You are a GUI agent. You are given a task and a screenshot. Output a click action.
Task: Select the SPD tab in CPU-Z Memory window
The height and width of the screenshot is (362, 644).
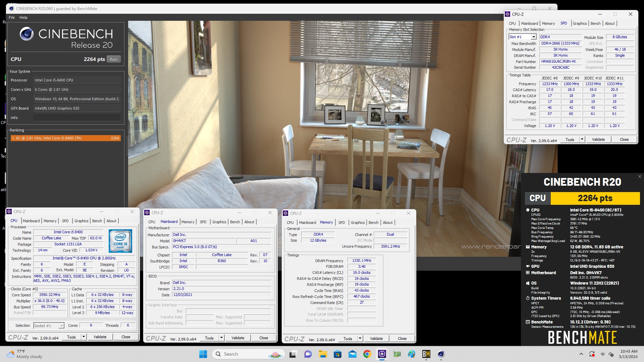pos(341,223)
